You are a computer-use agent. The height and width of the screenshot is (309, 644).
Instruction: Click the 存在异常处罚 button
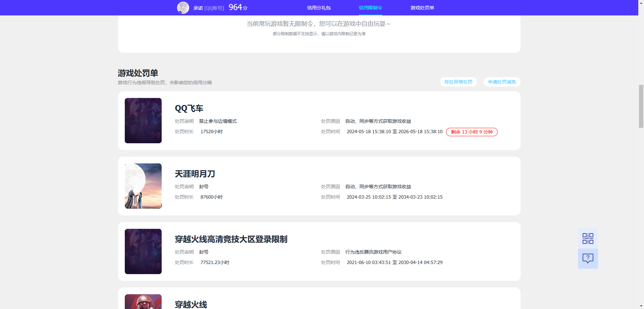point(458,82)
